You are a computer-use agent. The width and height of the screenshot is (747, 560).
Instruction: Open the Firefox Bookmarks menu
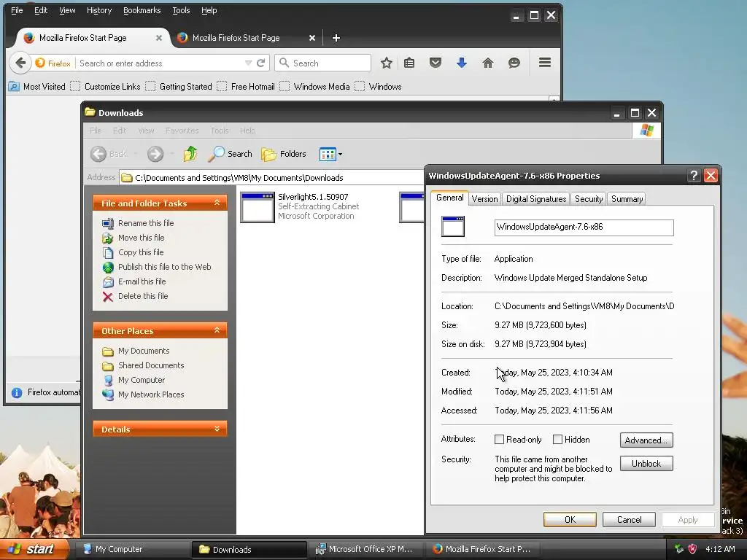(142, 10)
